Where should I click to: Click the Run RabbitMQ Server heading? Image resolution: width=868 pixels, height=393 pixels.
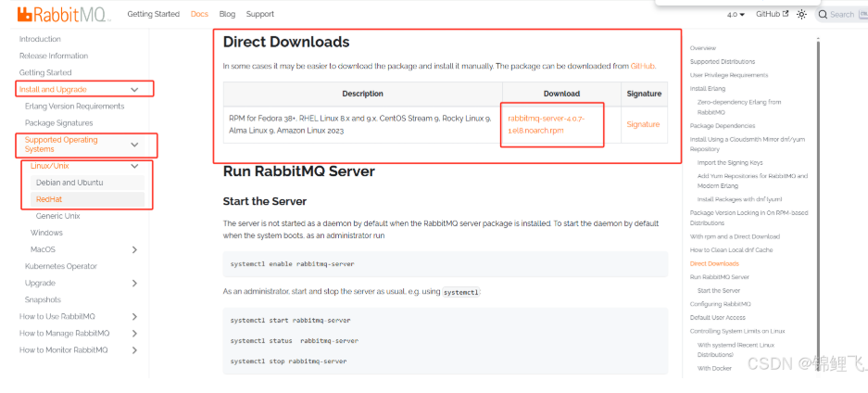coord(299,171)
